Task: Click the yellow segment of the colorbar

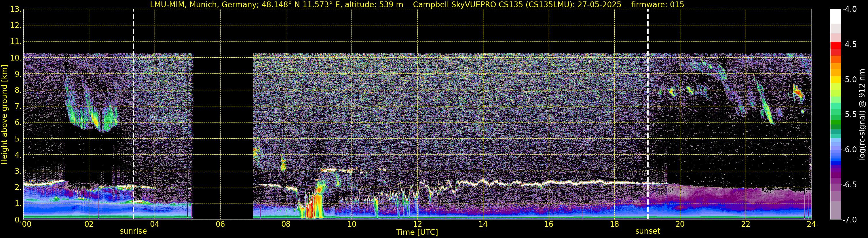Action: (x=836, y=80)
